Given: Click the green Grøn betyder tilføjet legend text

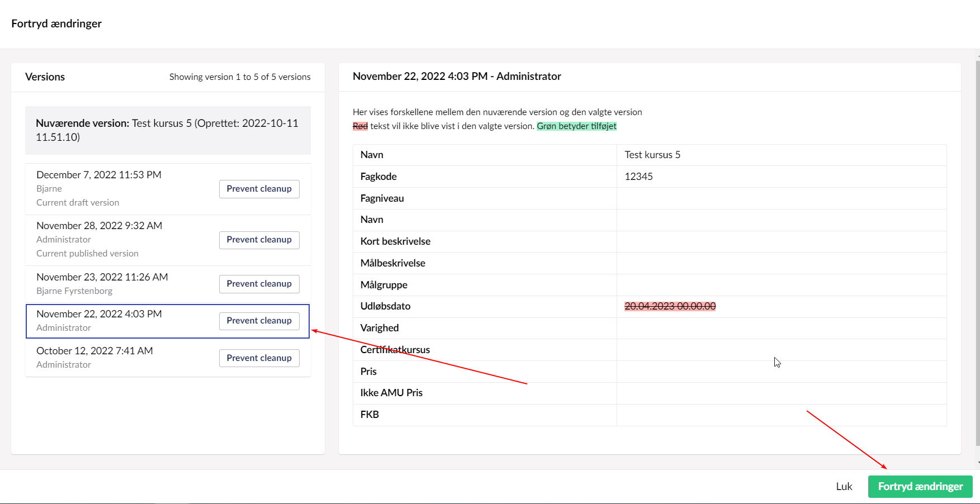Looking at the screenshot, I should pos(577,126).
